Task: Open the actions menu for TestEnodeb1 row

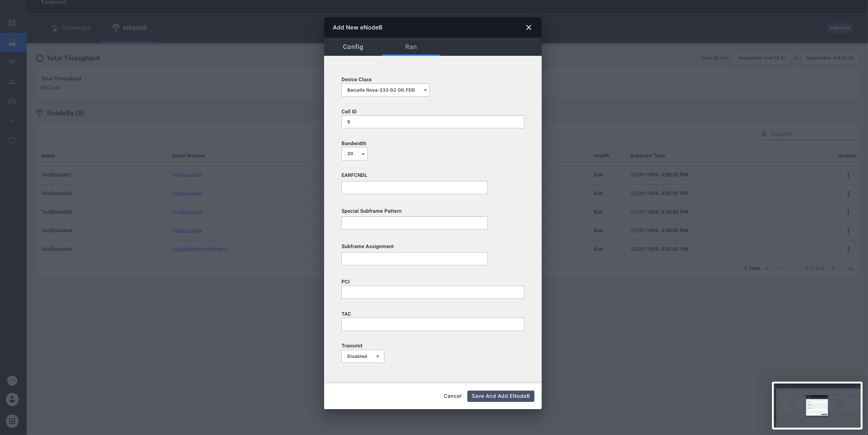Action: point(848,175)
